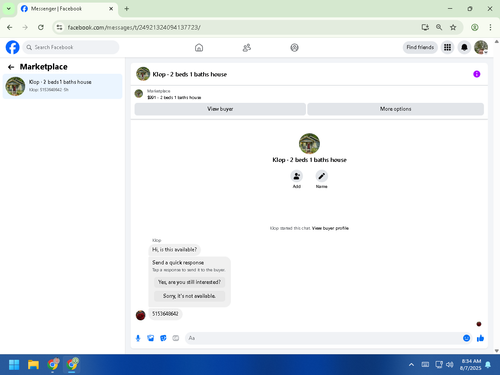The height and width of the screenshot is (375, 500).
Task: Click the Find friends button
Action: (420, 47)
